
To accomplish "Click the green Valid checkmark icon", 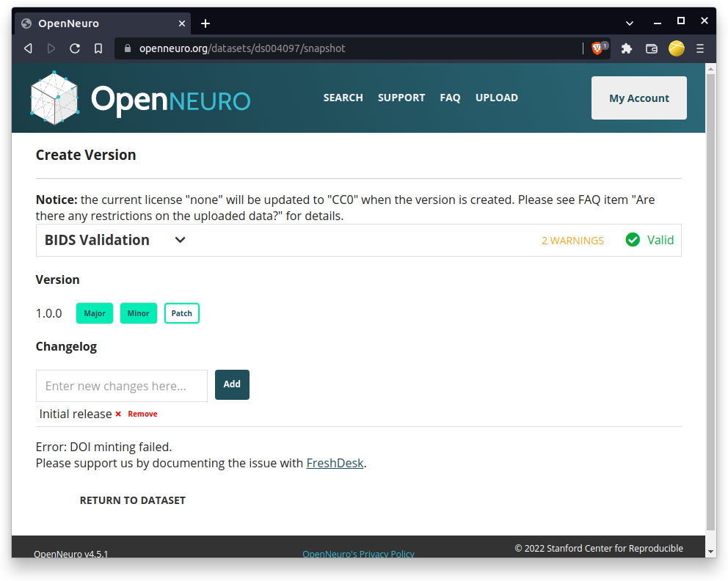I will pyautogui.click(x=633, y=240).
